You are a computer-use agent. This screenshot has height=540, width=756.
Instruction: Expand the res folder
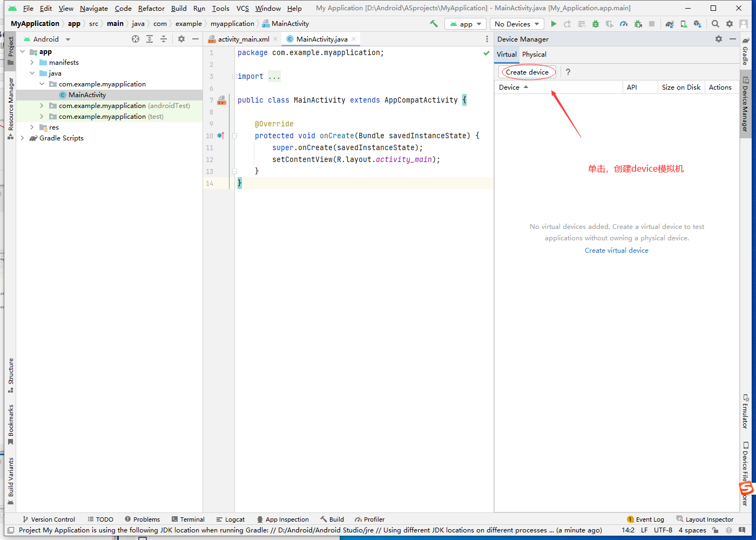click(32, 127)
